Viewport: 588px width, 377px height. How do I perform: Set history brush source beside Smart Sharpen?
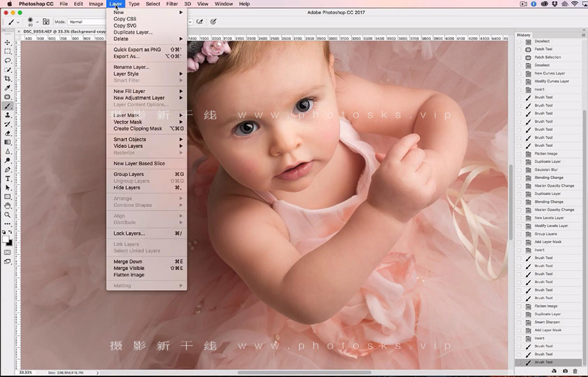(519, 322)
